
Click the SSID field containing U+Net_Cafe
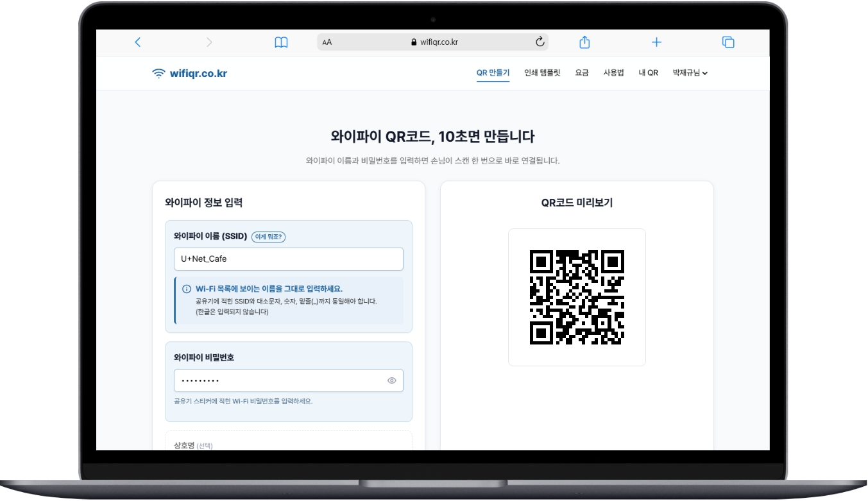(289, 259)
